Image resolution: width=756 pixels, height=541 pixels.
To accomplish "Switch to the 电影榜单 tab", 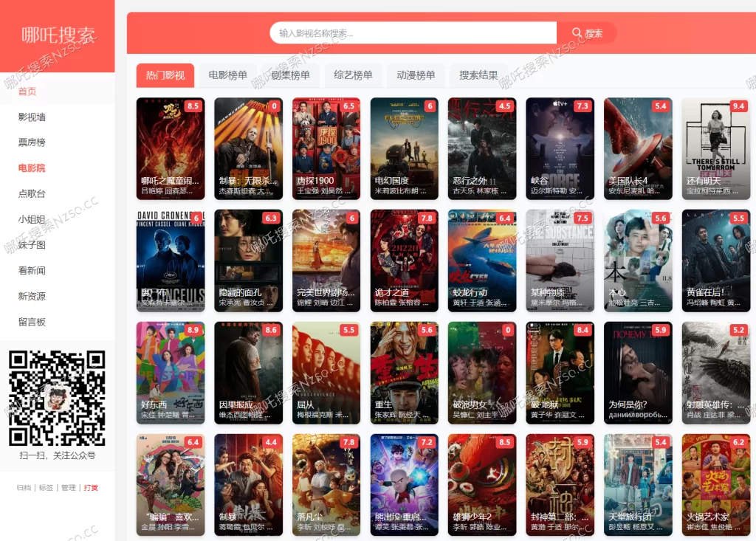I will pyautogui.click(x=227, y=75).
